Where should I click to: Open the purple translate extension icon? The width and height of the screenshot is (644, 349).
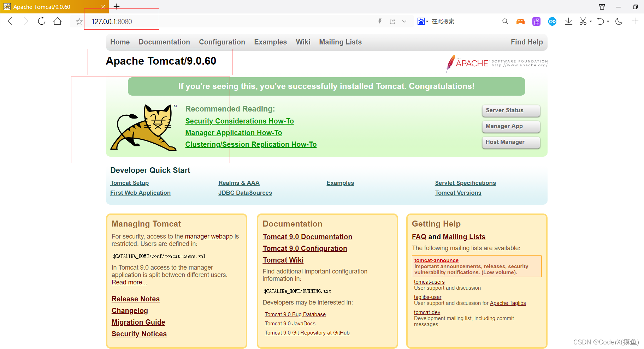(536, 22)
